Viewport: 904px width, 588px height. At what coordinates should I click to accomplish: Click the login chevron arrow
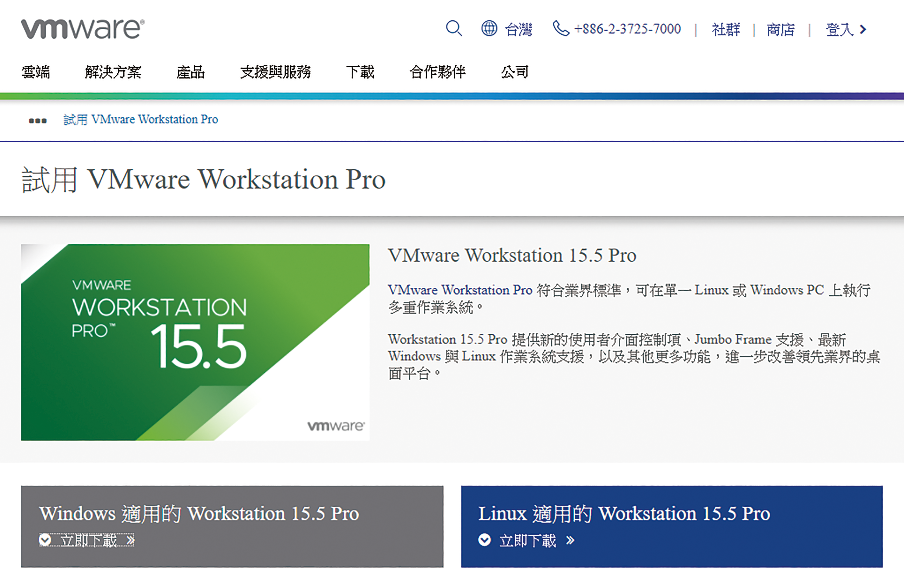(x=863, y=29)
